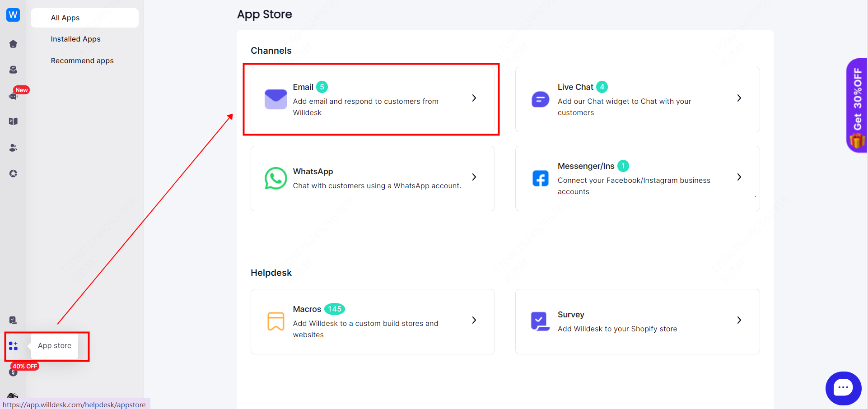Click the App store grid icon
Image resolution: width=868 pixels, height=409 pixels.
tap(13, 346)
